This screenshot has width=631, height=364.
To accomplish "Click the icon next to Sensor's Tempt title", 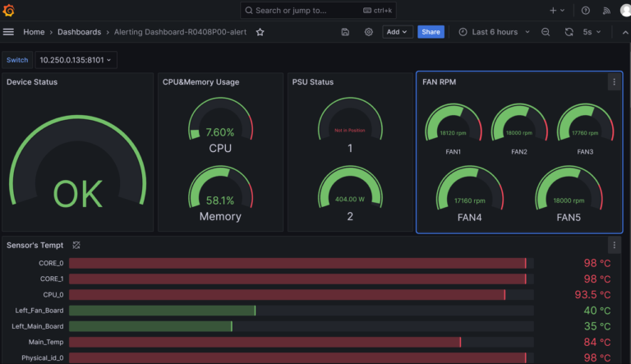I will [76, 245].
